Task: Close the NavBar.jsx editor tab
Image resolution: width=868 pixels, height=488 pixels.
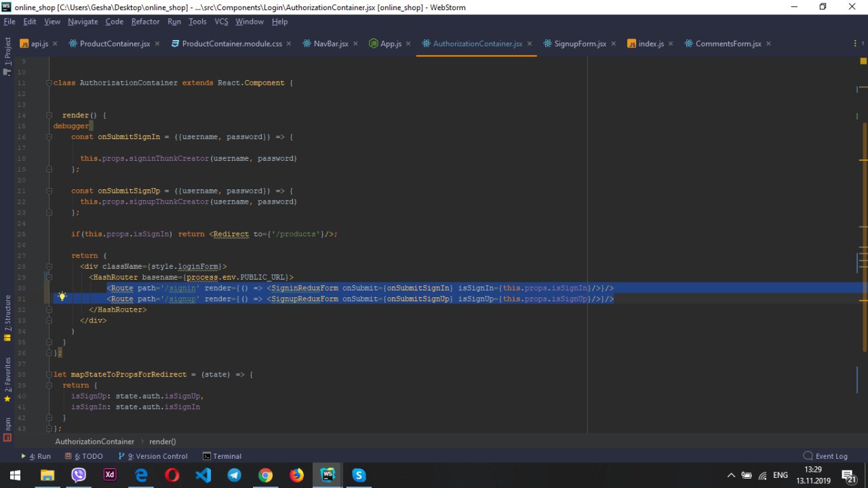Action: click(357, 43)
